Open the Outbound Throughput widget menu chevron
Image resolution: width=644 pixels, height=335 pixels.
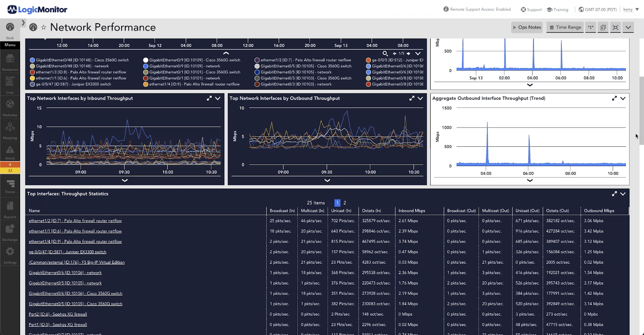[420, 98]
